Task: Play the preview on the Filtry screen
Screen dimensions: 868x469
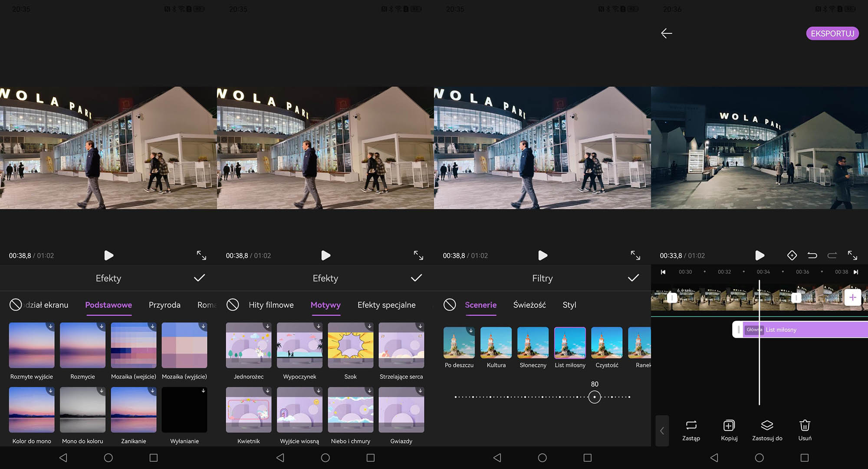Action: [542, 255]
